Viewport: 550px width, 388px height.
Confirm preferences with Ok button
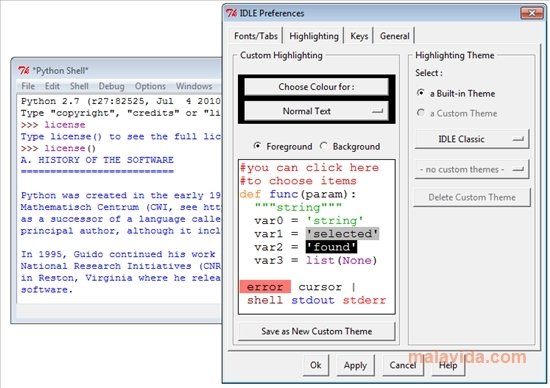316,365
